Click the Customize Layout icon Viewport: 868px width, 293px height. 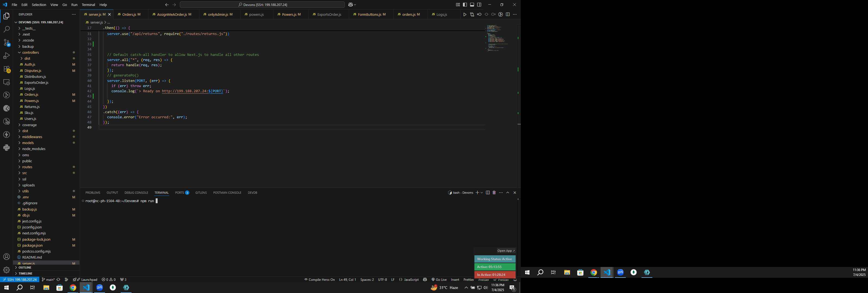458,5
